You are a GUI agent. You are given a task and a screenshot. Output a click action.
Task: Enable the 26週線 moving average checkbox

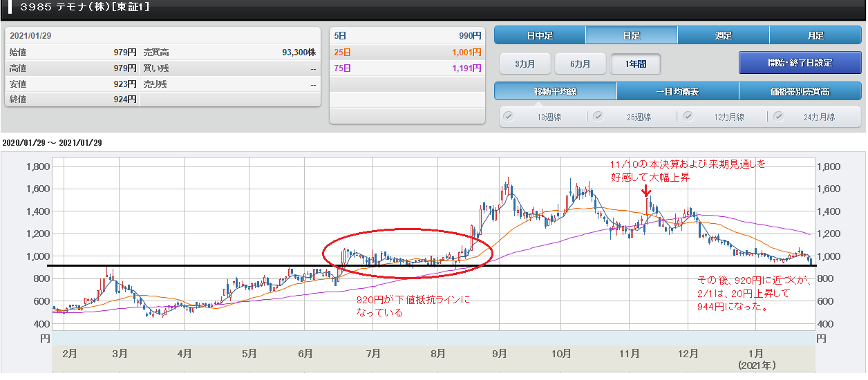click(598, 116)
